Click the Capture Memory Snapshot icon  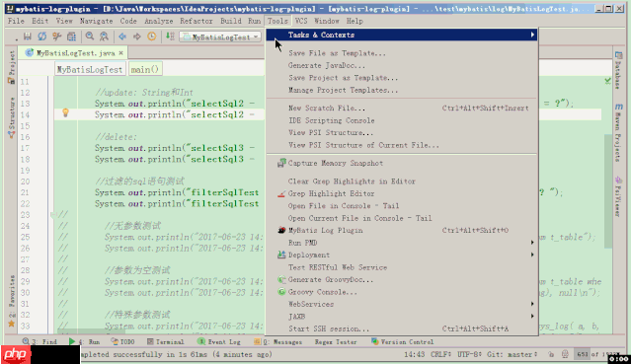(x=281, y=163)
